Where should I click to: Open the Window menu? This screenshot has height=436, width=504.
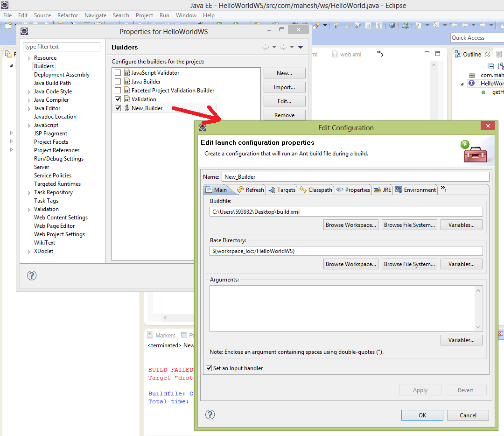click(186, 15)
